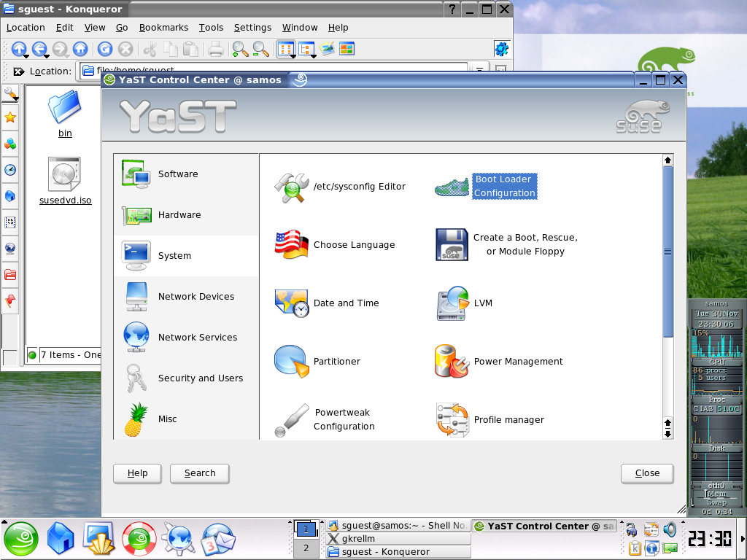This screenshot has width=747, height=560.
Task: Click Konqueror's Home button
Action: pos(80,48)
